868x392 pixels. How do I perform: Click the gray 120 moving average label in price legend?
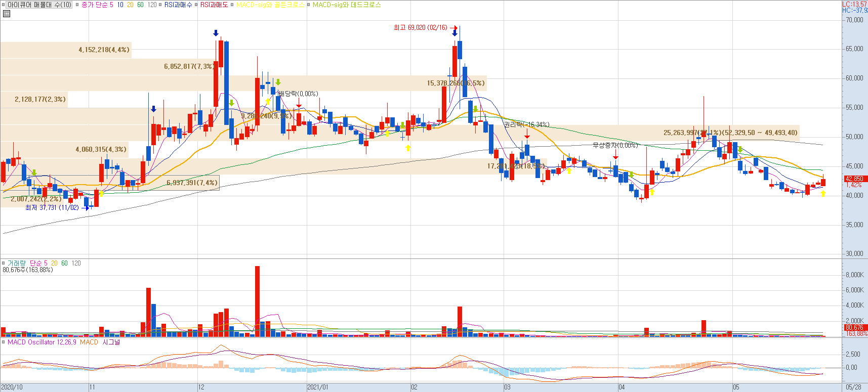pyautogui.click(x=152, y=5)
